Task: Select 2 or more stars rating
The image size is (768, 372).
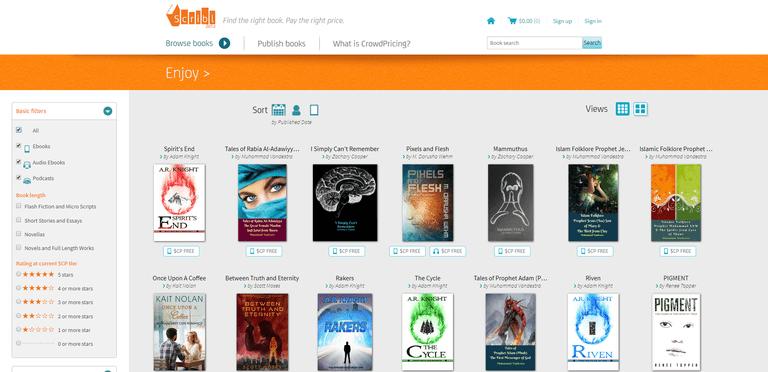Action: point(19,316)
